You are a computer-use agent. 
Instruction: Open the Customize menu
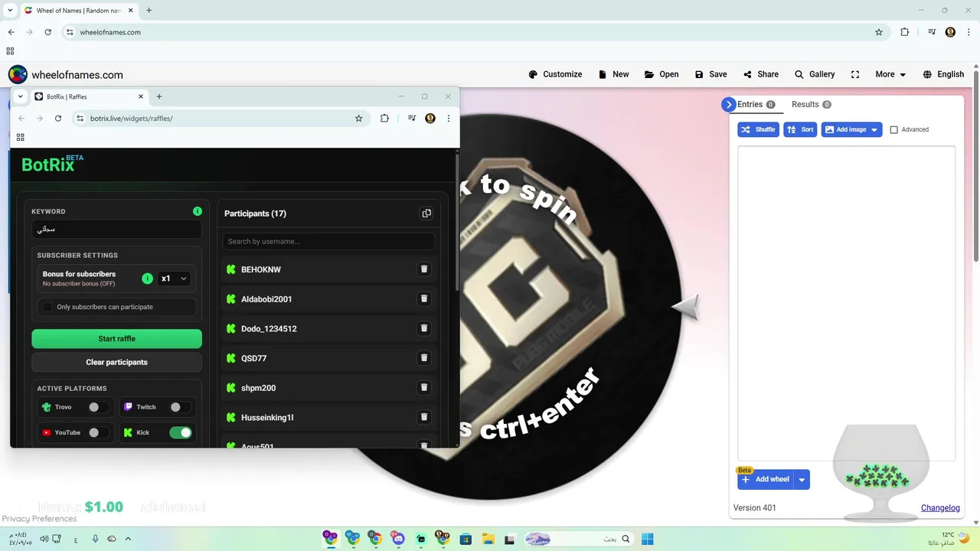[x=555, y=74]
